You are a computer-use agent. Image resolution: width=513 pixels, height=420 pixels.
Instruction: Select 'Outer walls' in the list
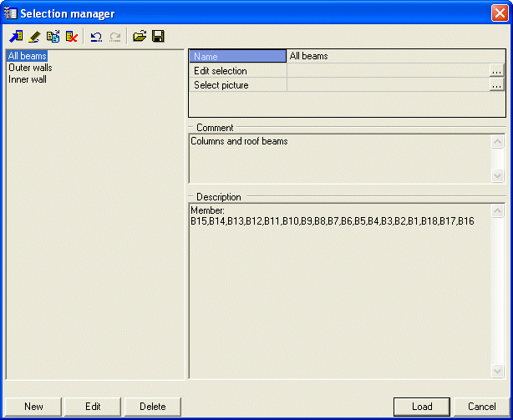[30, 68]
